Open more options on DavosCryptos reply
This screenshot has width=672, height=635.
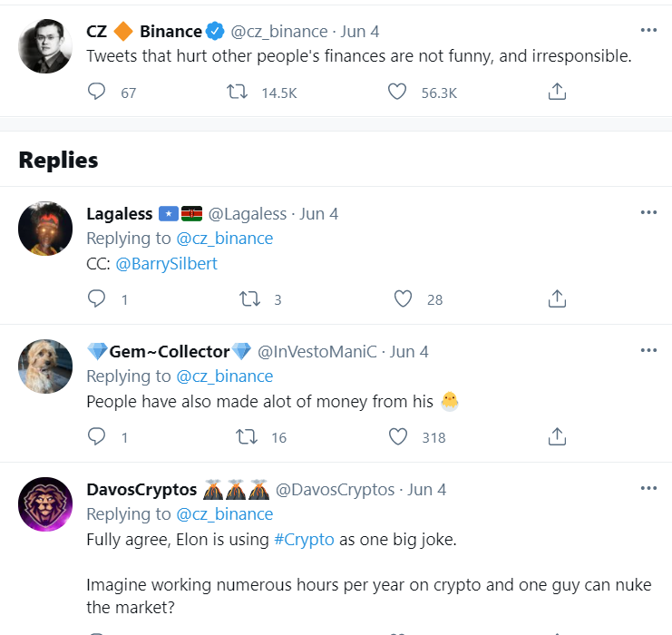[x=648, y=488]
